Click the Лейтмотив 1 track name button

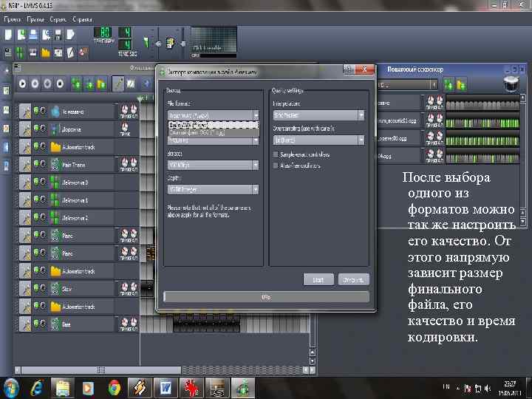tap(82, 199)
